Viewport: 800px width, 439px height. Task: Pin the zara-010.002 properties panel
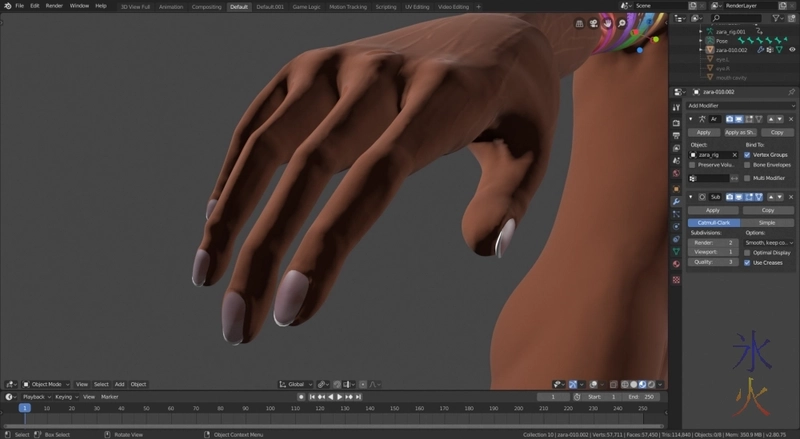click(x=791, y=92)
